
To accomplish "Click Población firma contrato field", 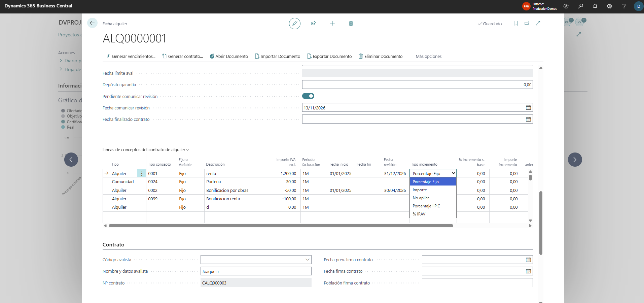I will pyautogui.click(x=477, y=283).
